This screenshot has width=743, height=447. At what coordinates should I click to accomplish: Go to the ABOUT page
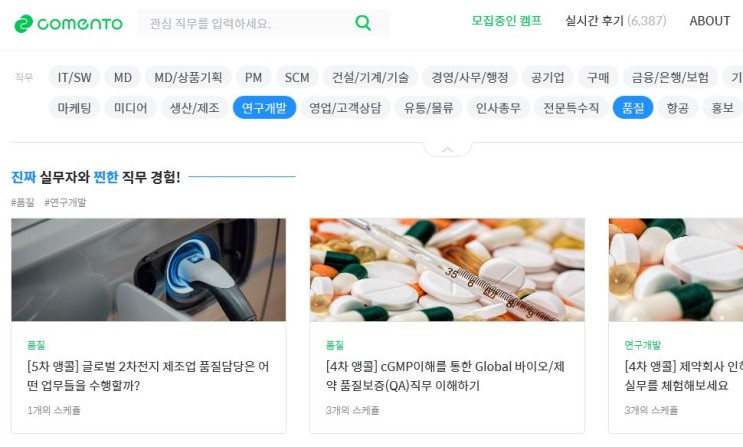click(x=709, y=21)
